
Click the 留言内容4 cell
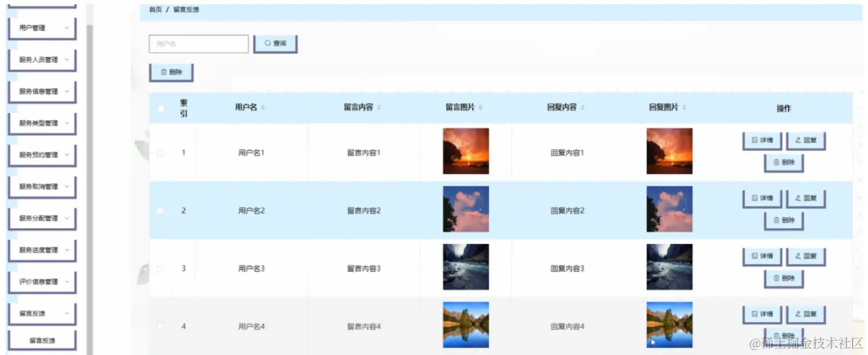(363, 326)
